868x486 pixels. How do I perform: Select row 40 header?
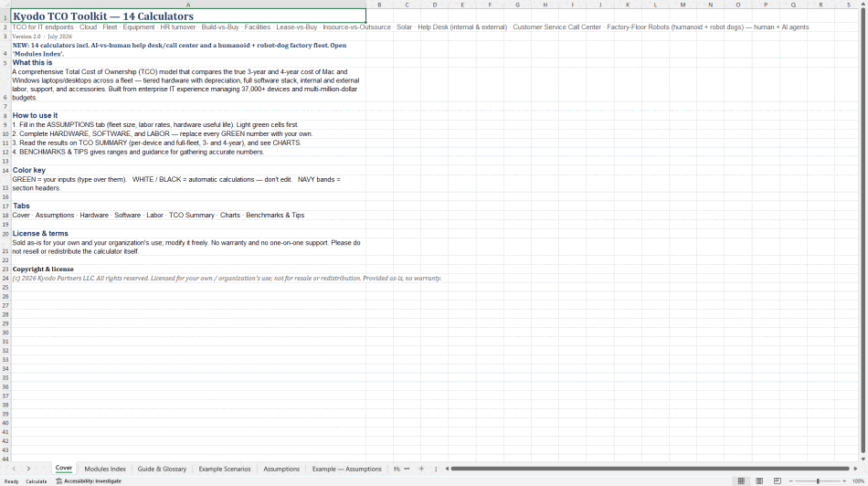click(x=5, y=423)
